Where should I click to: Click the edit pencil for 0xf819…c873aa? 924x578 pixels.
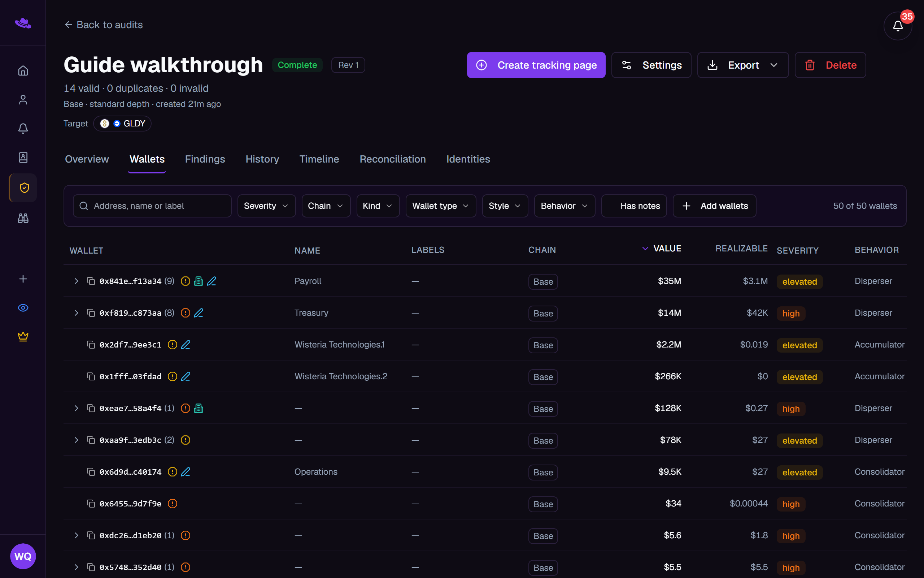click(x=199, y=313)
